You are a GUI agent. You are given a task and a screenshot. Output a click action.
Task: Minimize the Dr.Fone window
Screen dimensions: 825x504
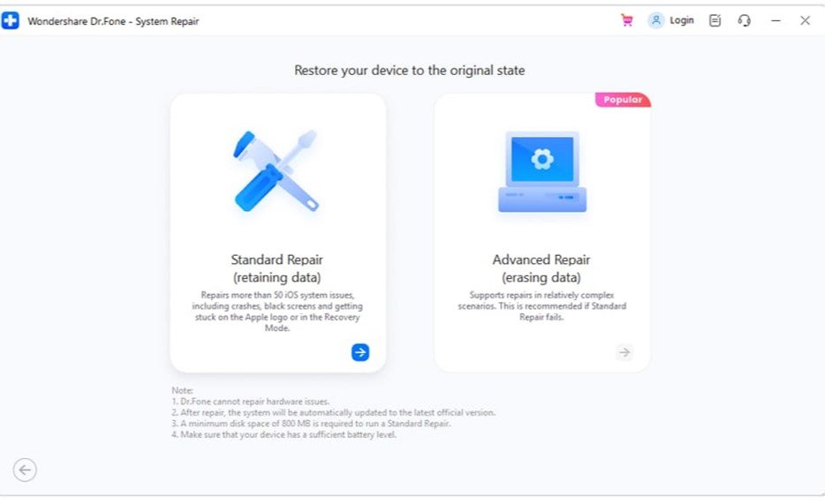point(776,20)
